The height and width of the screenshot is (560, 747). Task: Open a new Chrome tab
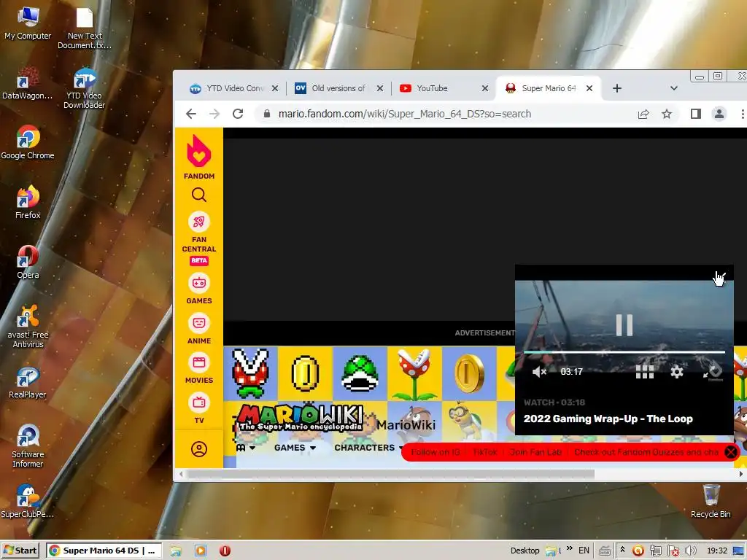click(617, 88)
